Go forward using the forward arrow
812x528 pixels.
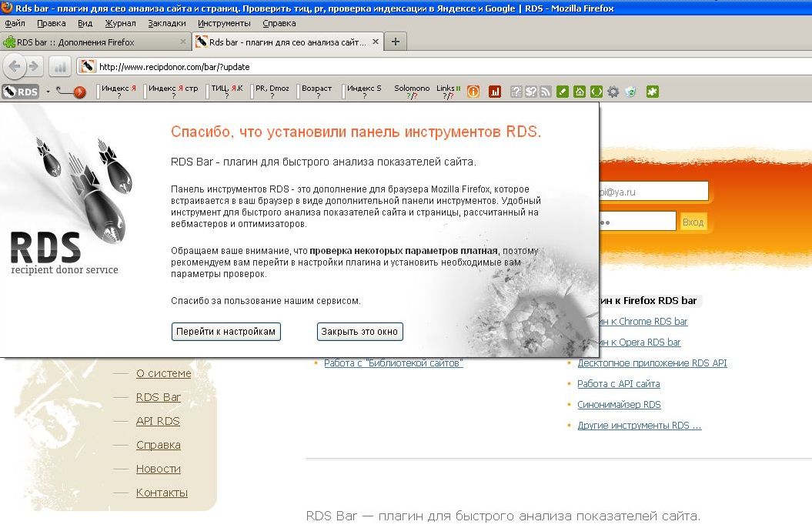34,66
